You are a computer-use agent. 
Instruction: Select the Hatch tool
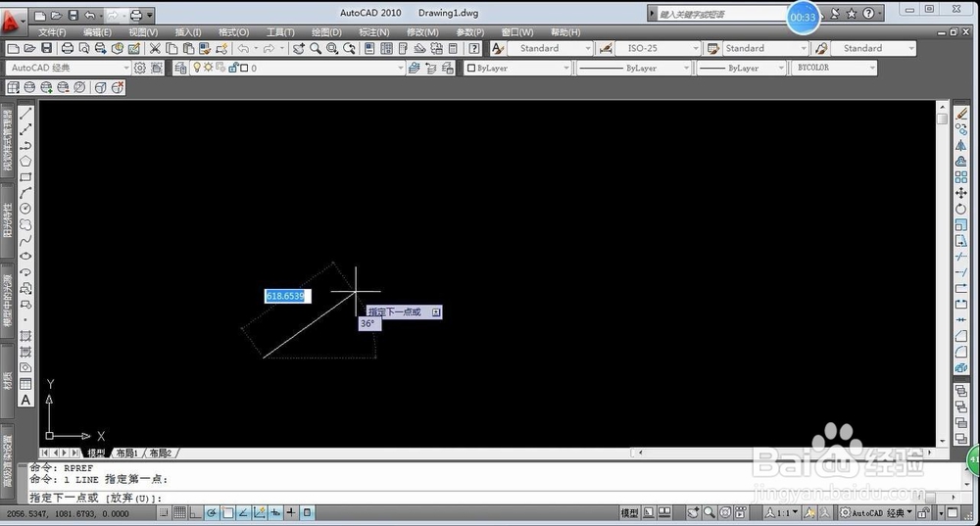pos(25,336)
